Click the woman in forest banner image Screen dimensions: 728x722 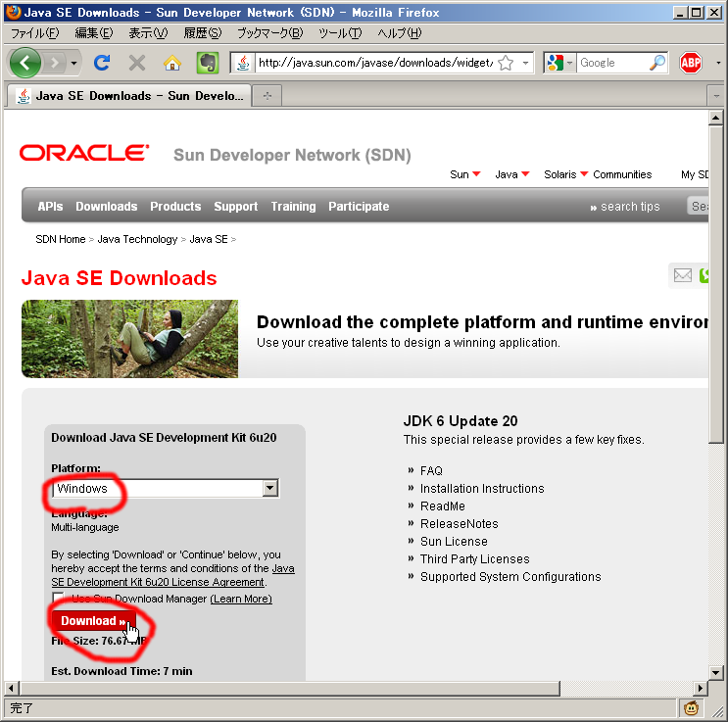129,339
